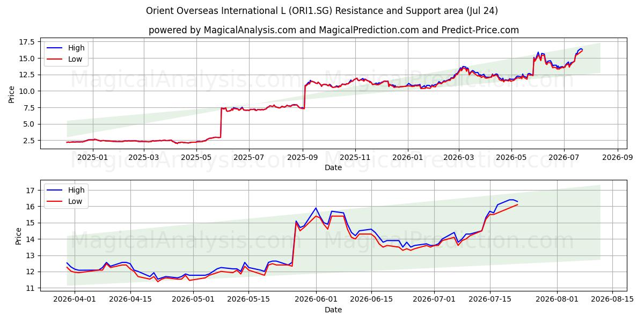
Task: Click the '2025-01' tick label
Action: click(x=93, y=157)
